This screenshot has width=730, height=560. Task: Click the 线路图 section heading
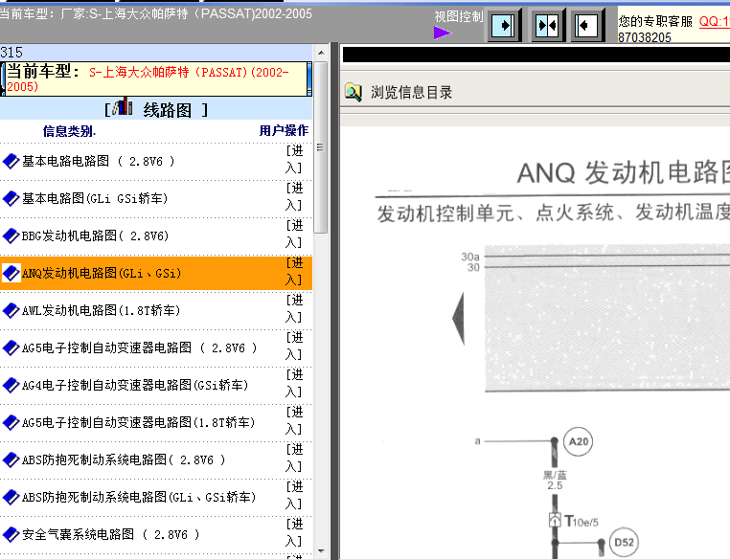click(x=167, y=110)
